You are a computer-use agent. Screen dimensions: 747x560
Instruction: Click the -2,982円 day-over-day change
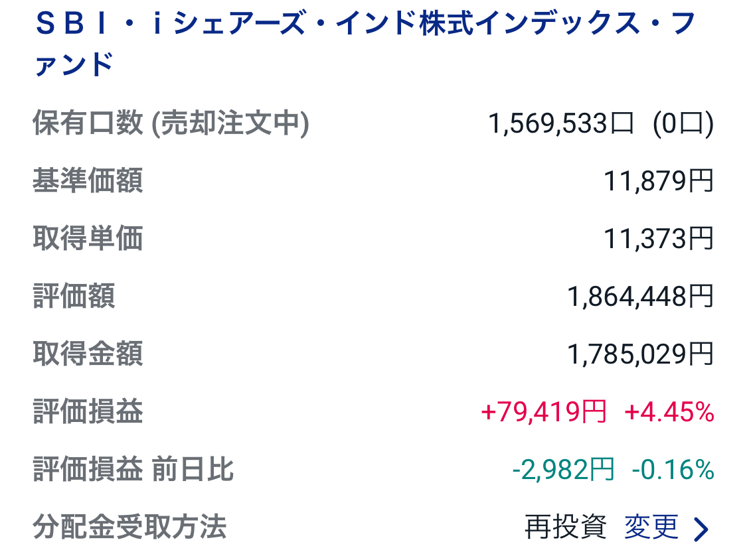click(563, 470)
